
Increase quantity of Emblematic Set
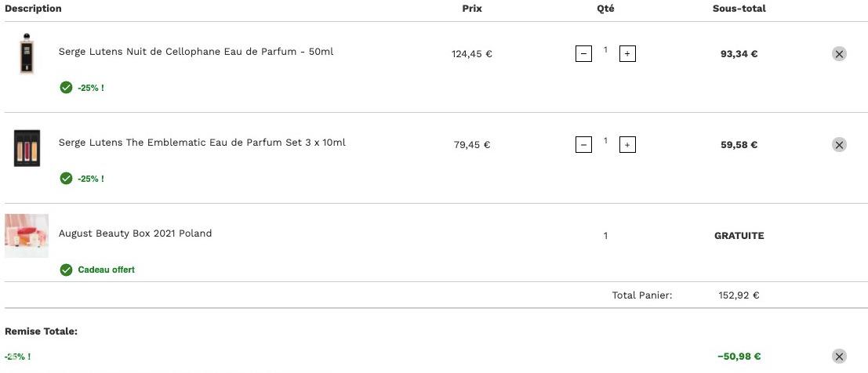627,144
